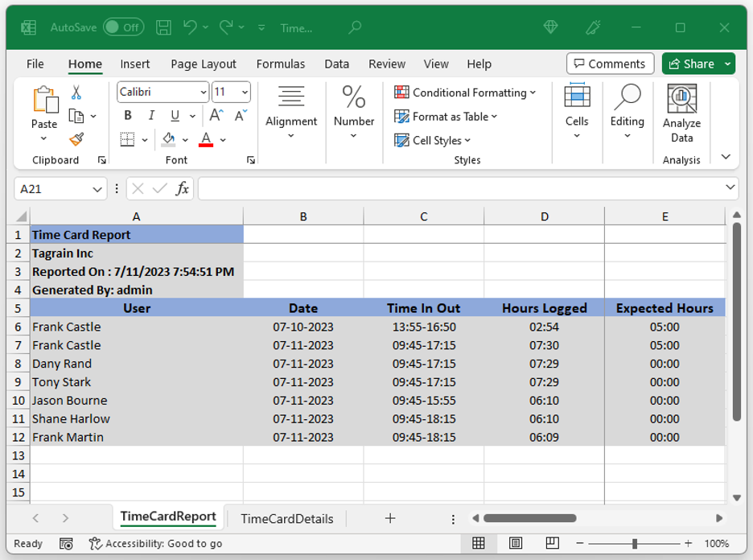
Task: Click the Share button
Action: point(691,64)
